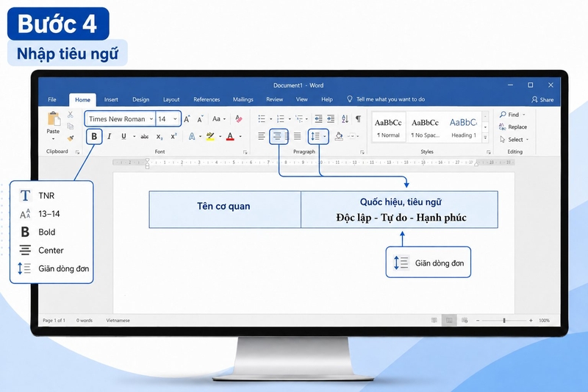Toggle show paragraph marks
The height and width of the screenshot is (392, 588).
point(359,119)
